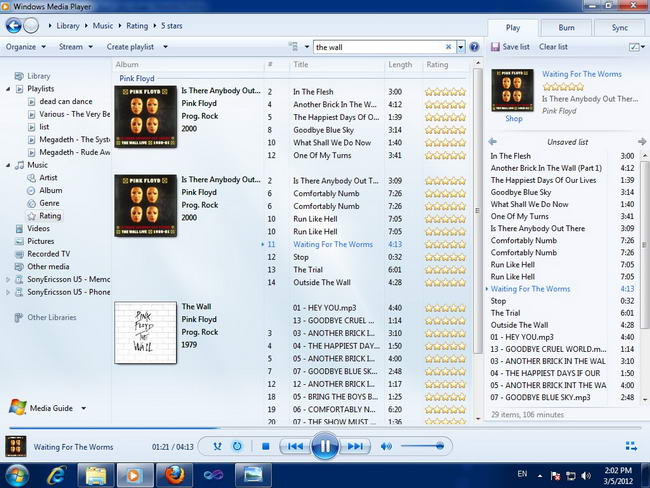Go back with the blue back arrow
Screen dimensions: 650x488
pos(14,26)
